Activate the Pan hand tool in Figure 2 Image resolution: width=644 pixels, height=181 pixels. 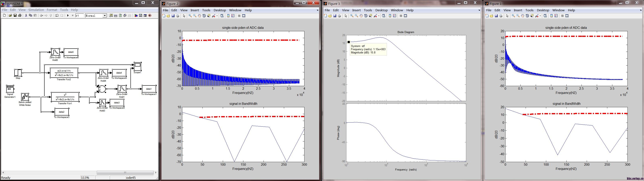(x=199, y=16)
